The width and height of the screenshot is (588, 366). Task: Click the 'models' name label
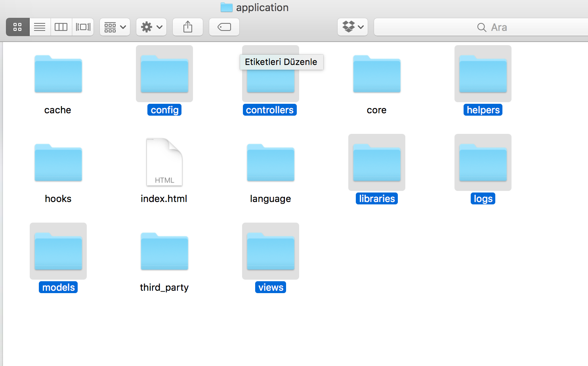tap(58, 288)
